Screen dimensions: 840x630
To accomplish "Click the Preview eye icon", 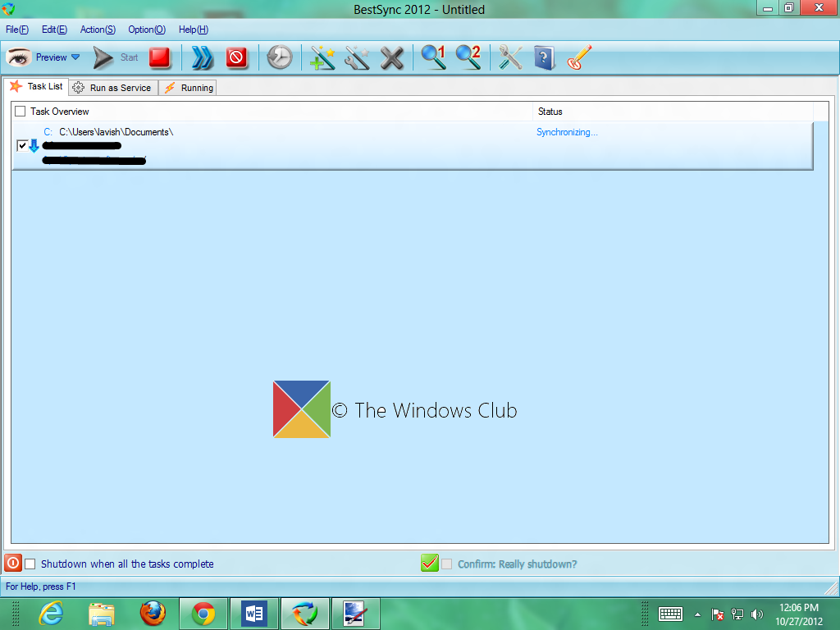I will 19,57.
